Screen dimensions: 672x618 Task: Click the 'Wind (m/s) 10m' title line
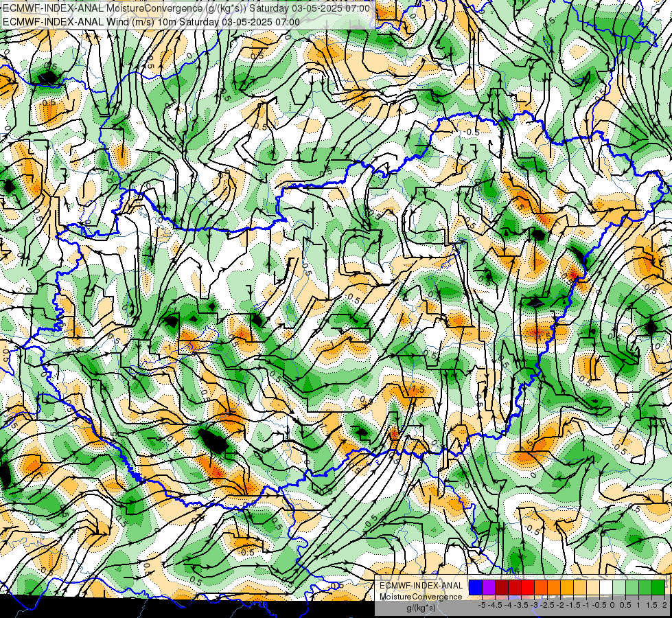[x=151, y=22]
